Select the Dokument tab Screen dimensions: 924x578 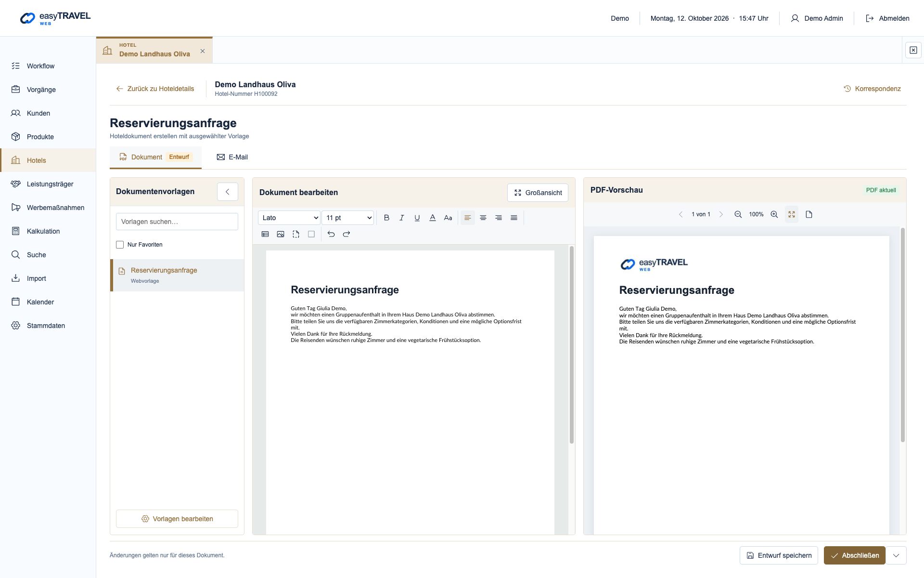tap(155, 157)
